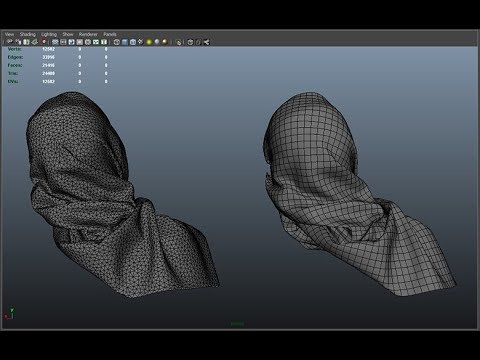The height and width of the screenshot is (360, 480).
Task: Toggle the Field Chart icon
Action: point(88,42)
